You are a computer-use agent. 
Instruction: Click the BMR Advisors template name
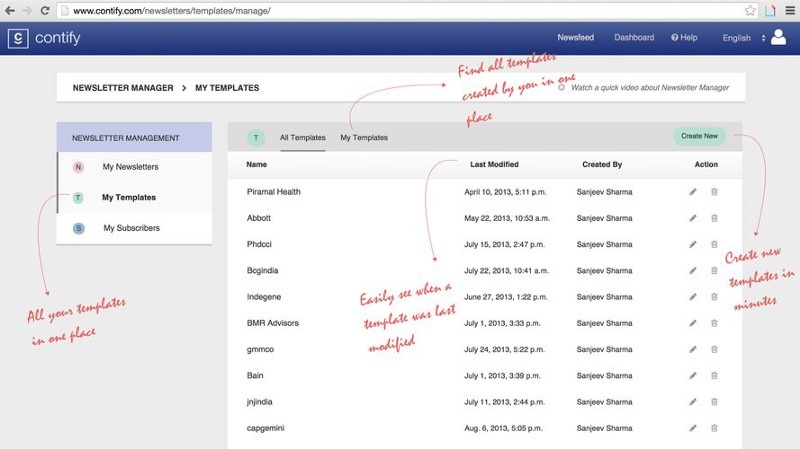[272, 323]
